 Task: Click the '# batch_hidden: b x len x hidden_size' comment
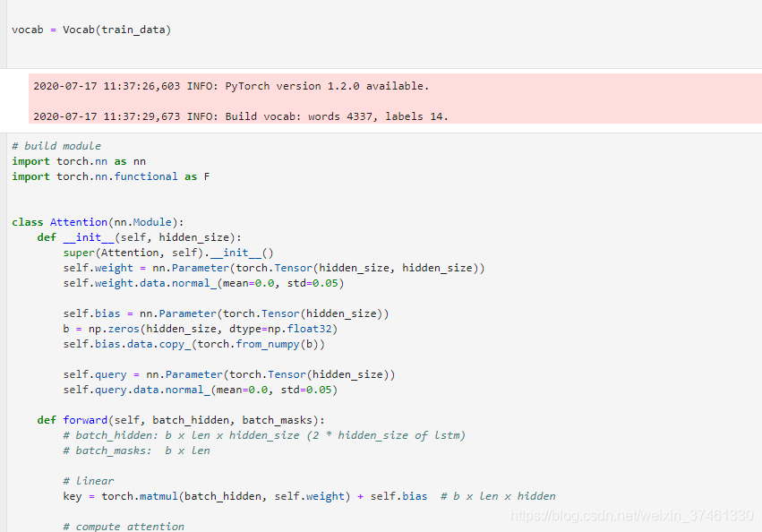tap(264, 435)
